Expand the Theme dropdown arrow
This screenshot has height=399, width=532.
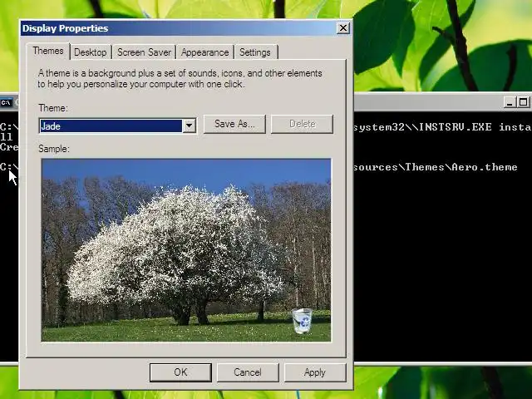coord(189,126)
